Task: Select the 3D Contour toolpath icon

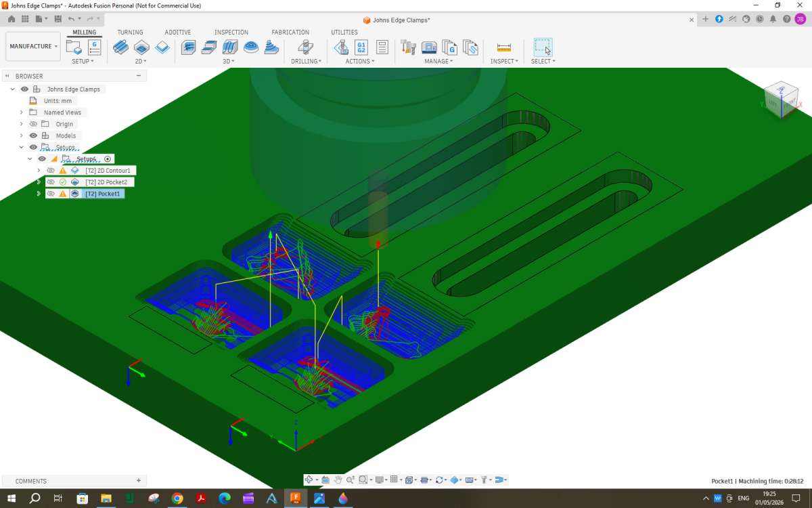Action: click(271, 47)
